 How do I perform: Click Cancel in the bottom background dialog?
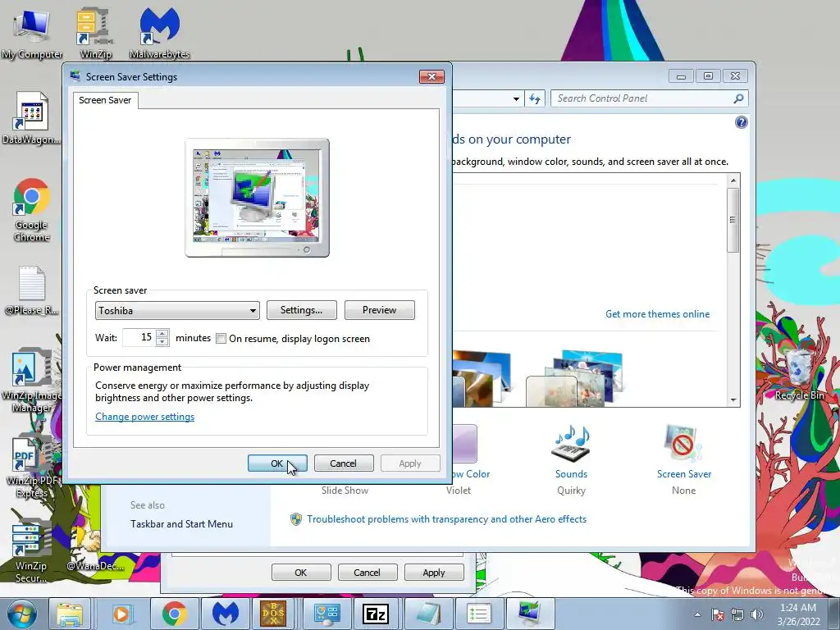(367, 572)
